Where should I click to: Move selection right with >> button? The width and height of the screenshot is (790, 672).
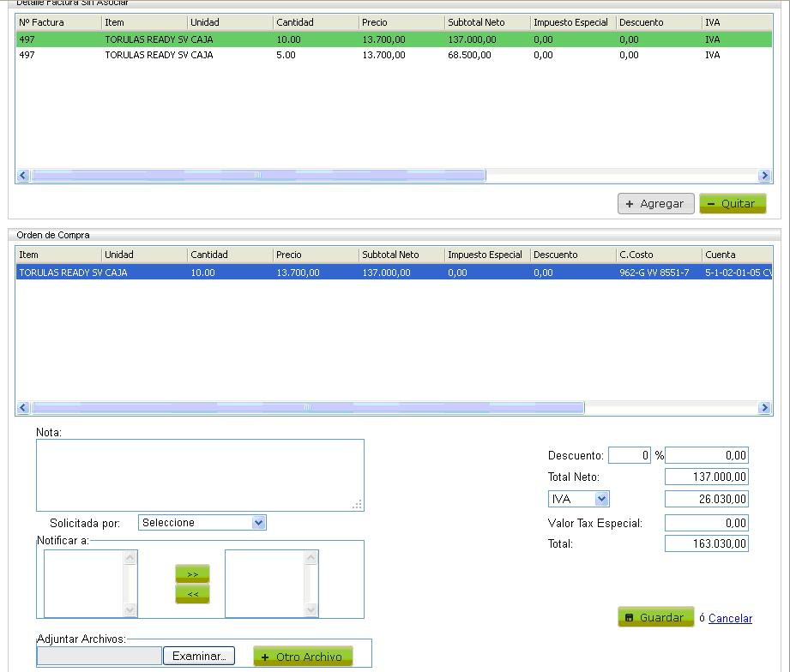click(192, 573)
